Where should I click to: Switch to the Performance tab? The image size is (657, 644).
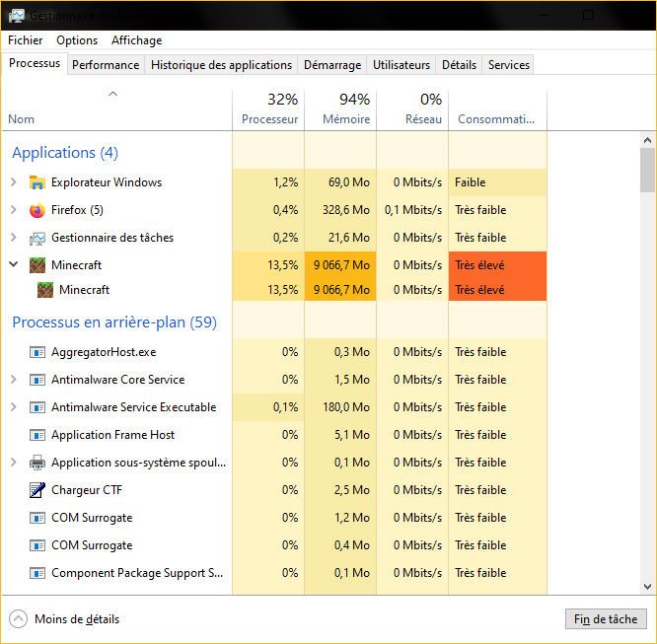pos(106,65)
